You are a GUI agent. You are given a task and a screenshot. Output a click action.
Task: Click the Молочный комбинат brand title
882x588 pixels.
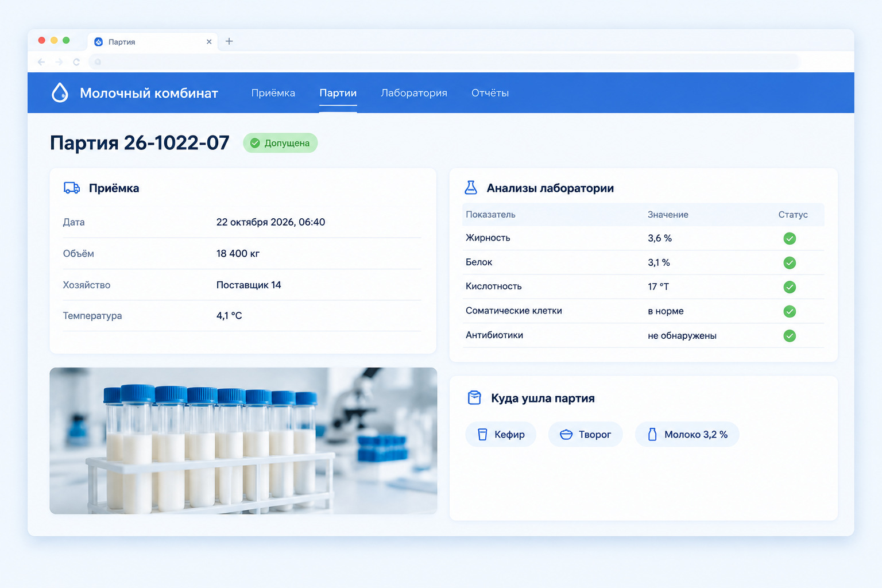[x=149, y=93]
